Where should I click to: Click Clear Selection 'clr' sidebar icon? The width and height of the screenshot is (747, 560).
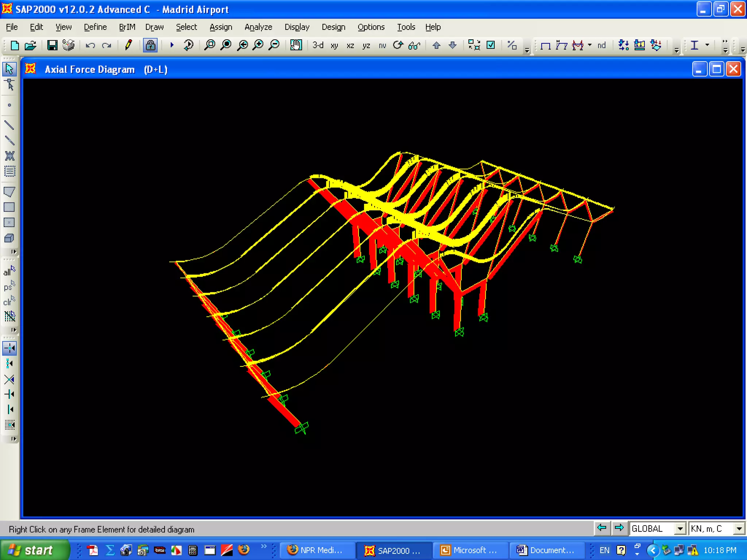pyautogui.click(x=9, y=302)
